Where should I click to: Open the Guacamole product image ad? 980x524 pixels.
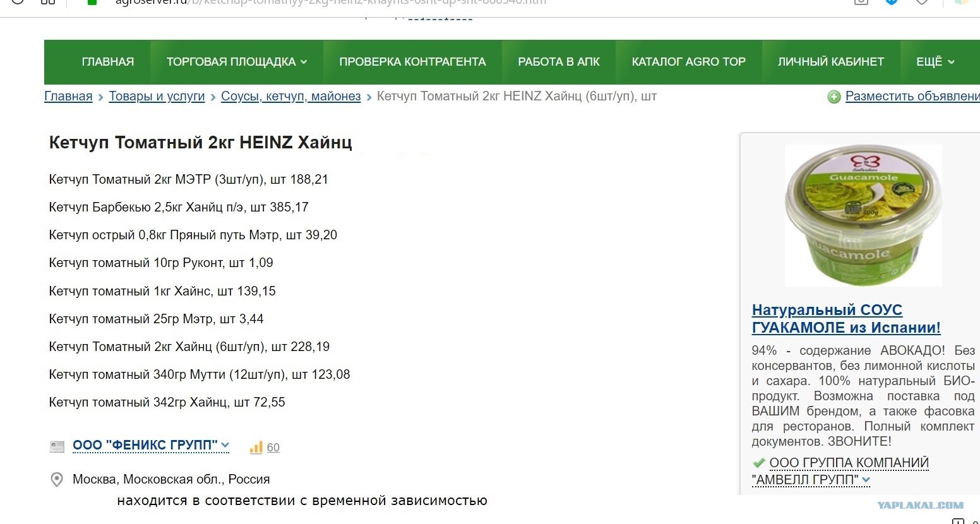coord(863,215)
